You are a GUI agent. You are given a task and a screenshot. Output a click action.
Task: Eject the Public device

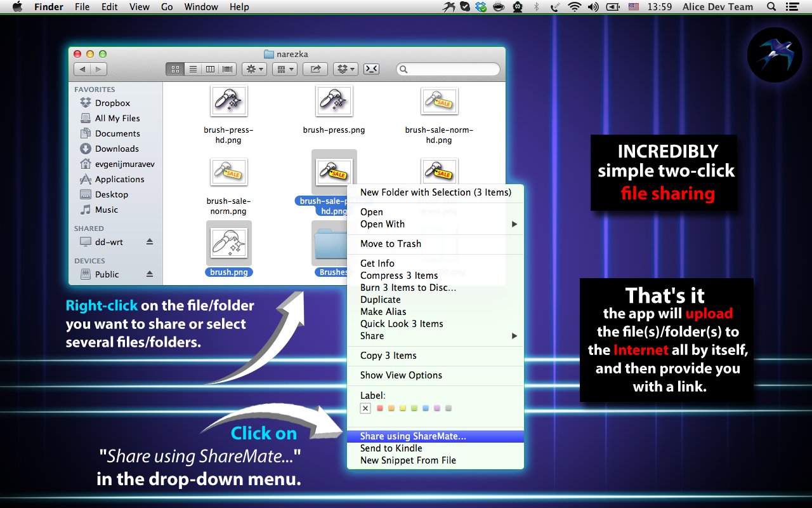(150, 274)
